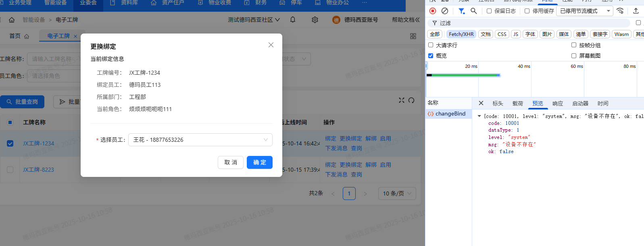This screenshot has height=246, width=644.
Task: Select changeBind request in list
Action: [449, 114]
